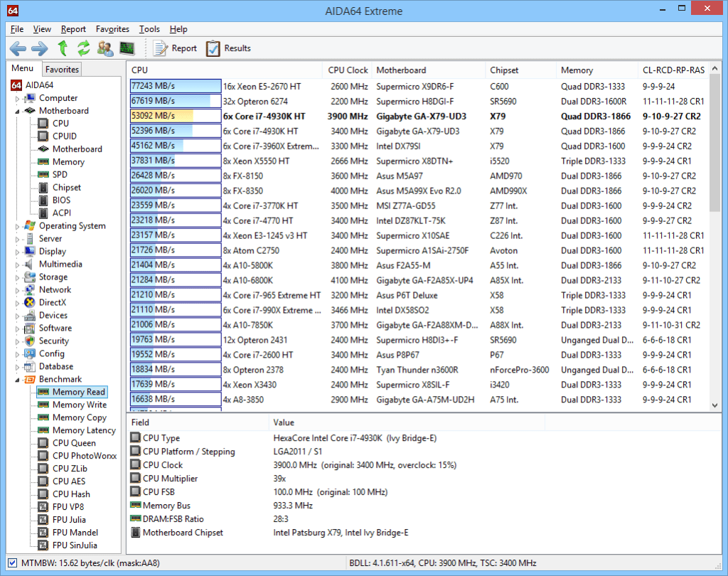Click the Refresh toolbar icon

(x=84, y=48)
